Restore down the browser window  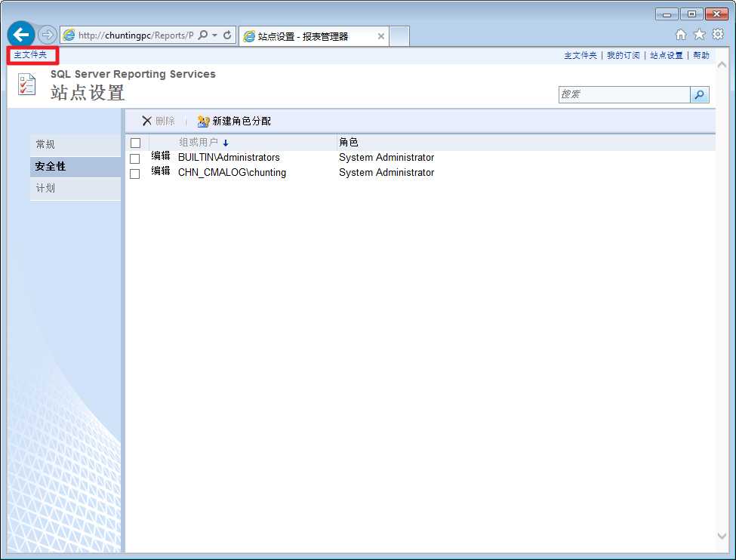[x=691, y=14]
